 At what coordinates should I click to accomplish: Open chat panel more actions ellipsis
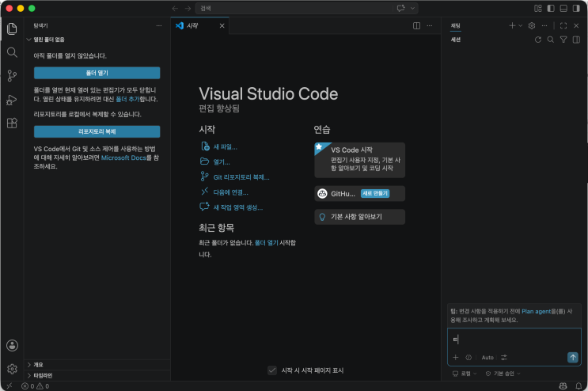point(544,25)
